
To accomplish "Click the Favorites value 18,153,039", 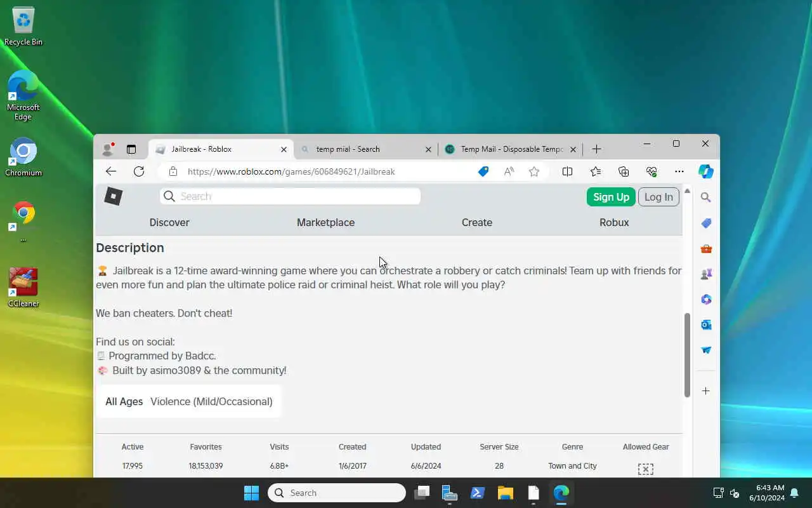I will (x=206, y=466).
